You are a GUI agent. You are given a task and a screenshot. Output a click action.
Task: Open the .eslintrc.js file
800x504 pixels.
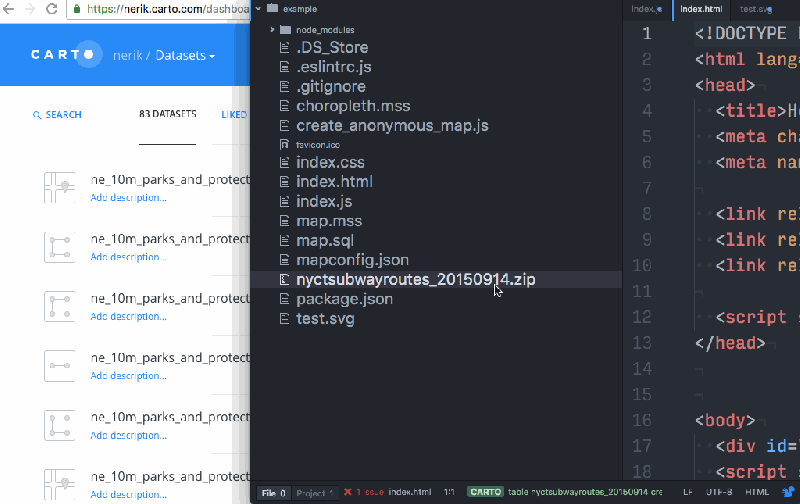[334, 67]
